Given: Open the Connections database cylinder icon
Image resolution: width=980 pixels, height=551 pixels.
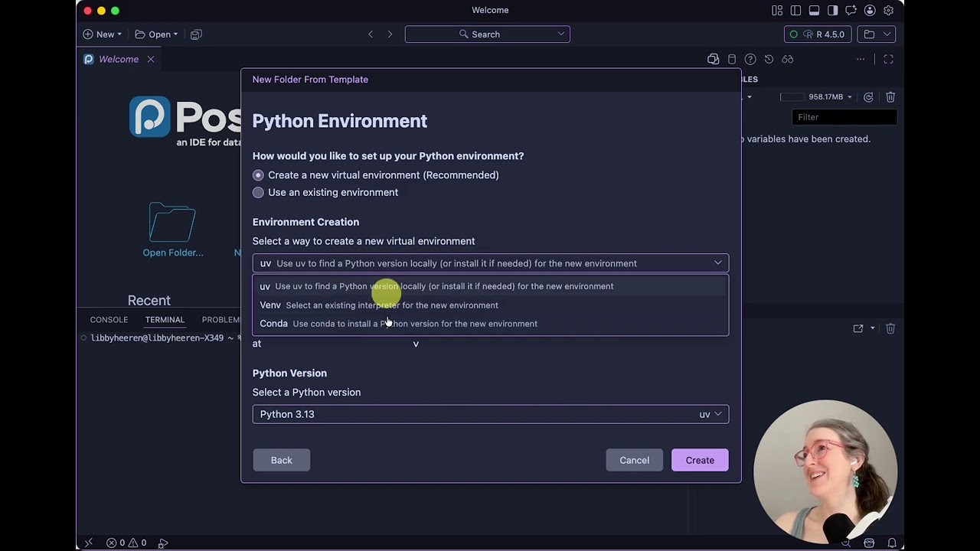Looking at the screenshot, I should click(x=732, y=60).
